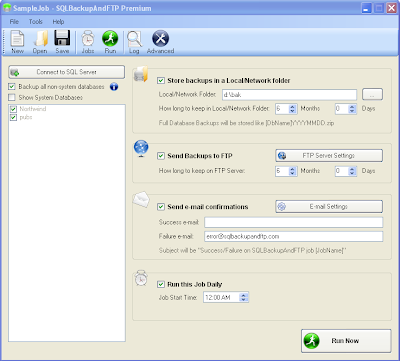The image size is (400, 361).
Task: Select the pubs database name
Action: [x=26, y=117]
